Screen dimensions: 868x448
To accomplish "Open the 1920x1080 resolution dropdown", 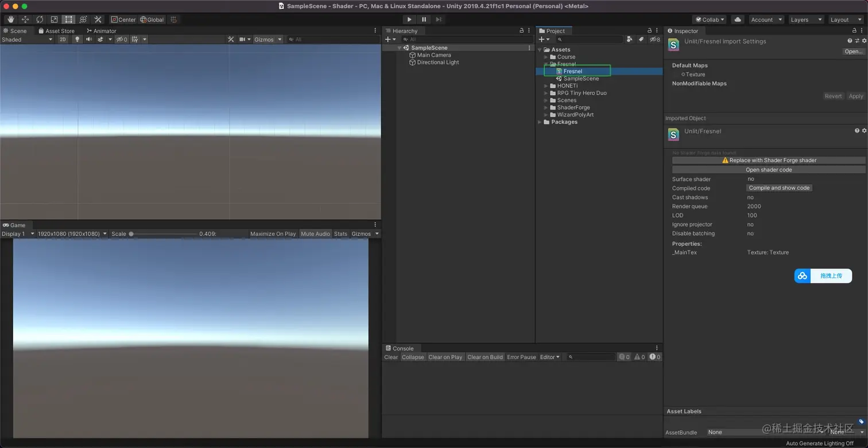I will (72, 234).
